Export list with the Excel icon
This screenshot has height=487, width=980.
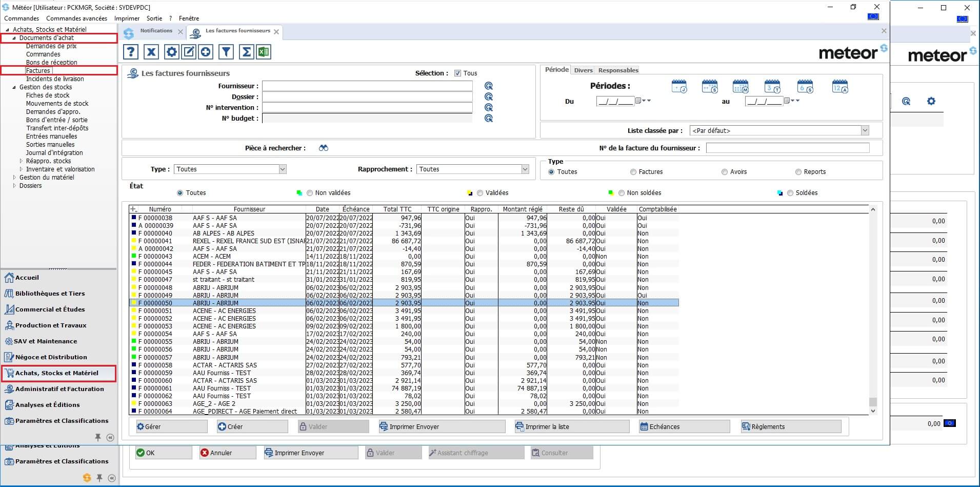click(264, 52)
